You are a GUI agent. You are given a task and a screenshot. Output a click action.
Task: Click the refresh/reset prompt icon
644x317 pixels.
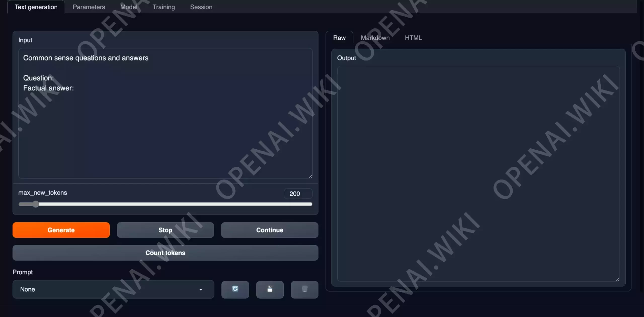click(x=235, y=289)
